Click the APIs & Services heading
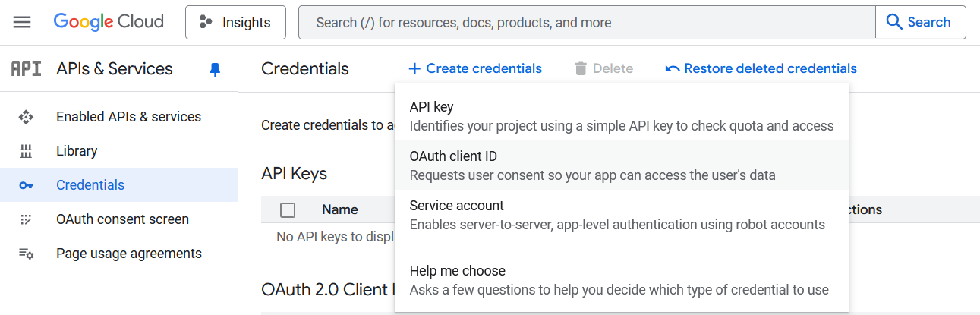The width and height of the screenshot is (980, 315). tap(115, 69)
